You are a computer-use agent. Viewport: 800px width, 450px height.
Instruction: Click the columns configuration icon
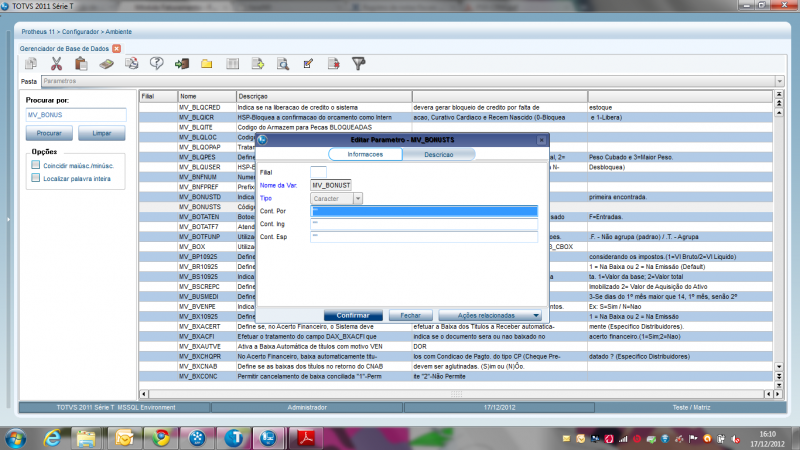click(233, 64)
